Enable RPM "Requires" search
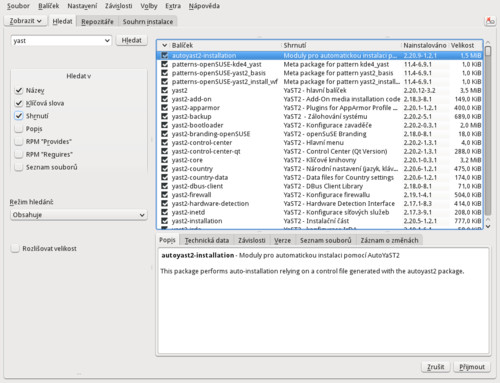The width and height of the screenshot is (500, 383). (x=19, y=154)
